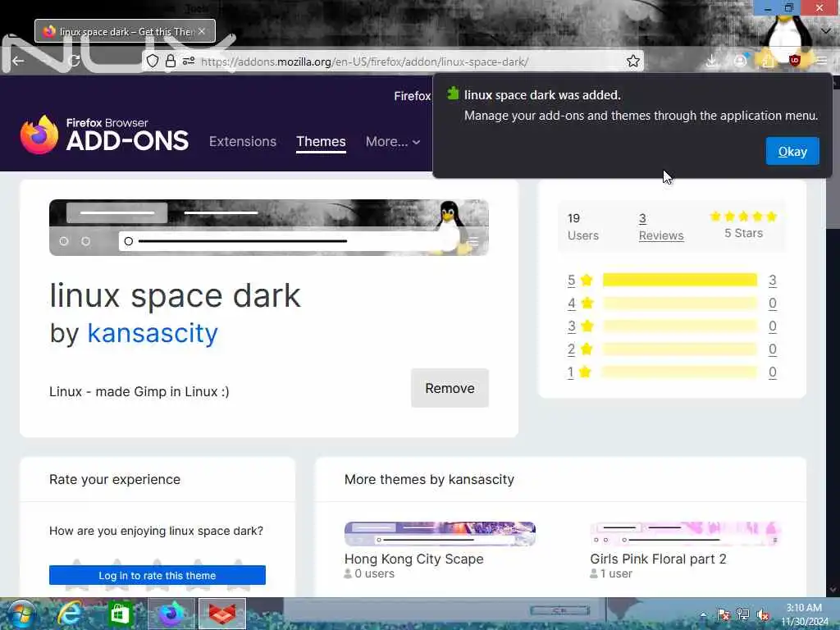The height and width of the screenshot is (630, 840).
Task: Click the '19 Users' count text
Action: click(x=583, y=226)
